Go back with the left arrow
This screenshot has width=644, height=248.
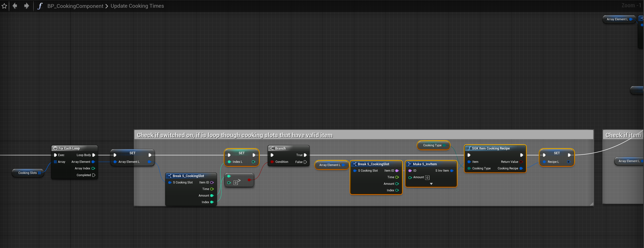point(15,6)
